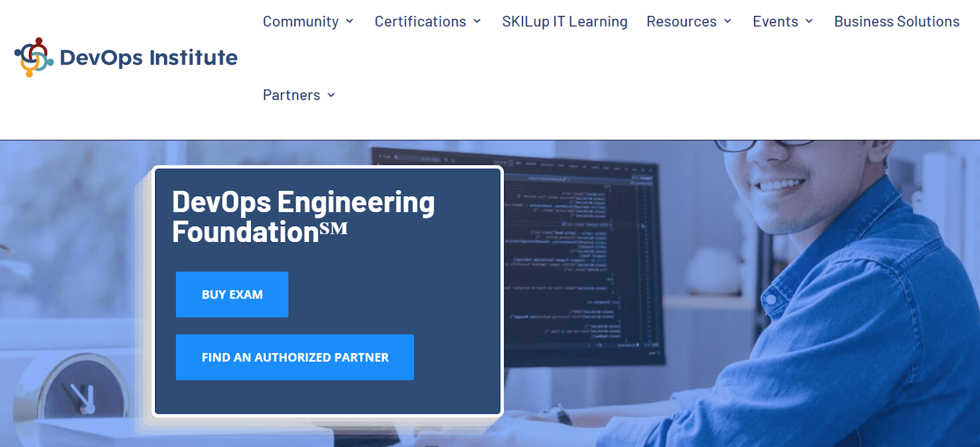Expand the Certifications dropdown chevron
Screen dimensions: 980x447
coord(477,21)
